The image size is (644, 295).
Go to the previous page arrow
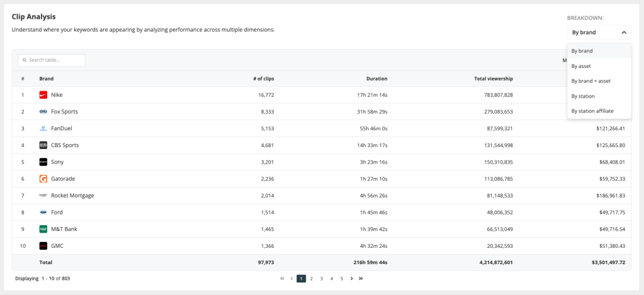click(x=292, y=279)
